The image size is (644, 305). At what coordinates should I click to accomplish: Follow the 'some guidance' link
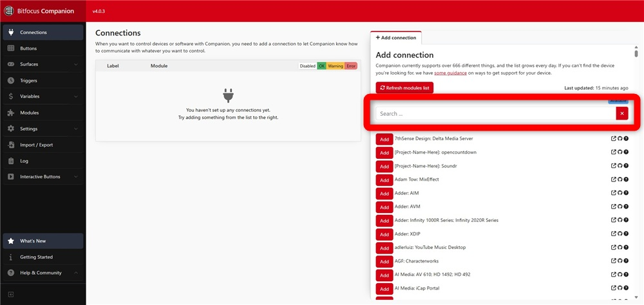(451, 73)
